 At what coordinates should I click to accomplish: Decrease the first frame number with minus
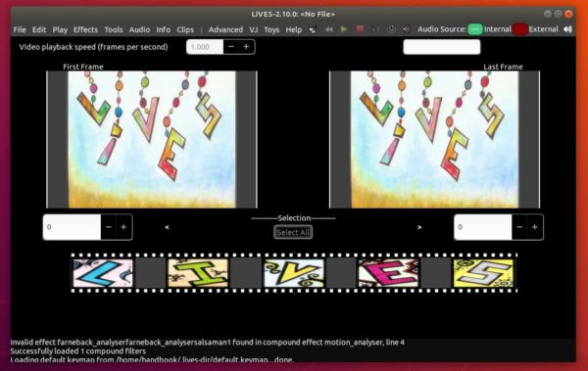pos(109,227)
